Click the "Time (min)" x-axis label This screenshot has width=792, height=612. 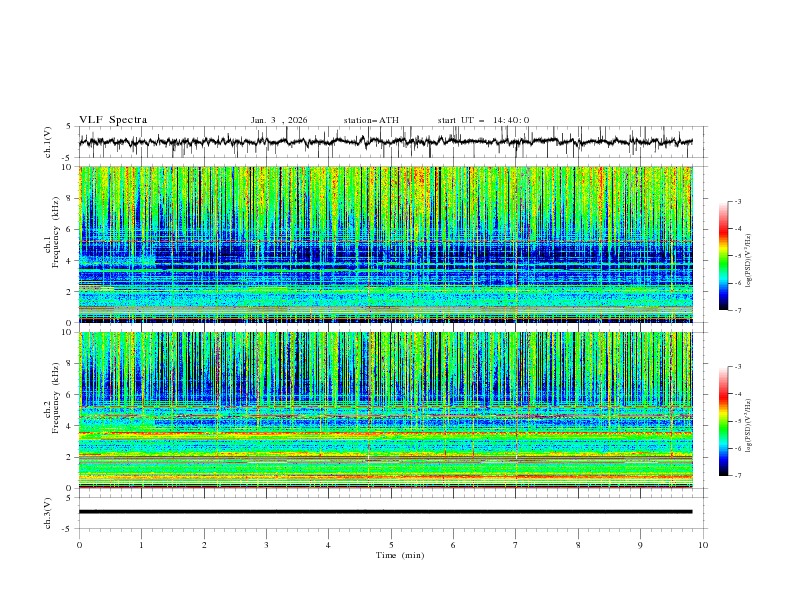[400, 555]
